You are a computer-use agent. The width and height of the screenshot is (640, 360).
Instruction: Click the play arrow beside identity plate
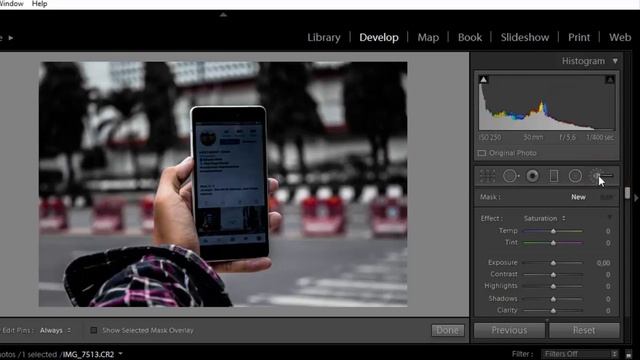[x=11, y=38]
